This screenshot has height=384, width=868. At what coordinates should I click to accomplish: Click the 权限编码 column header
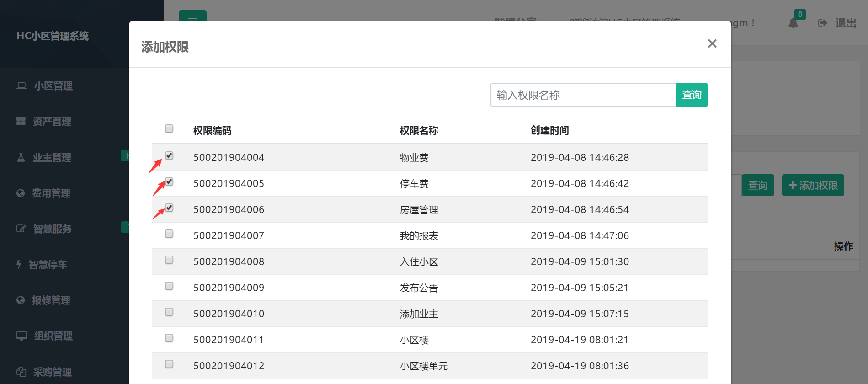click(x=212, y=131)
